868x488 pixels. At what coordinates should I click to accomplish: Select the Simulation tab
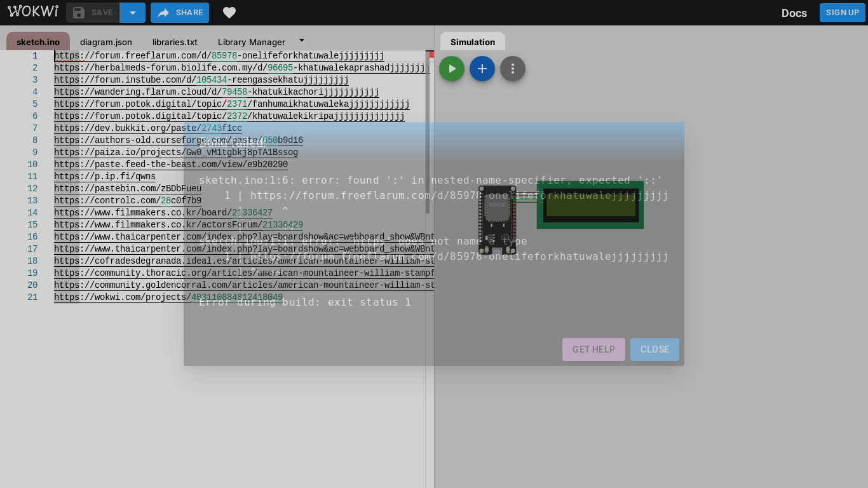(x=473, y=42)
